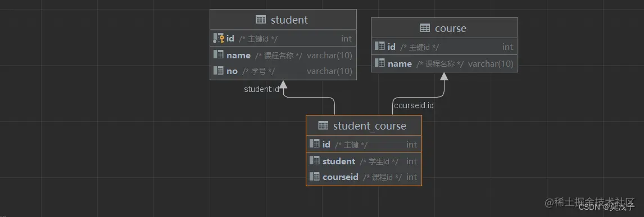
Task: Click the column icon of course name row
Action: click(x=380, y=63)
